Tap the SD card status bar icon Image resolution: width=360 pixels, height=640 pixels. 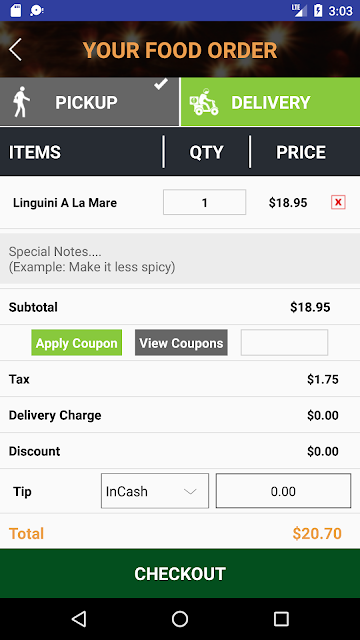click(x=16, y=10)
